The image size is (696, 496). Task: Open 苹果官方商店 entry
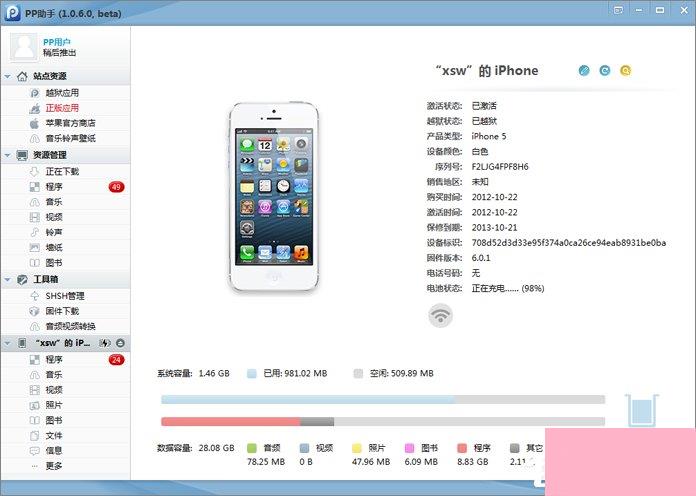[x=71, y=123]
